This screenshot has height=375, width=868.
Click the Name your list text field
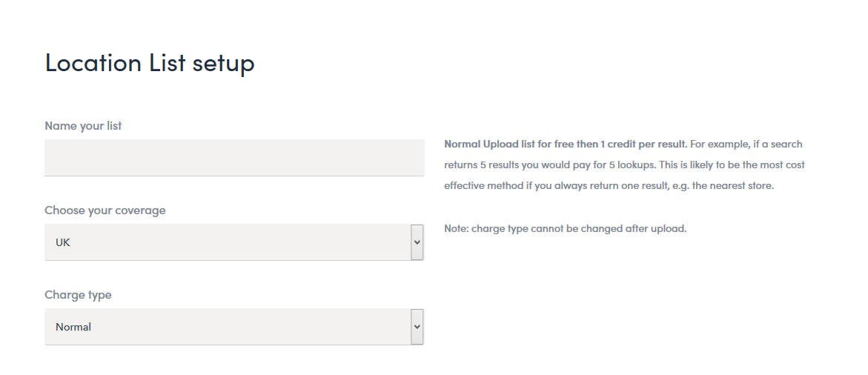(234, 158)
